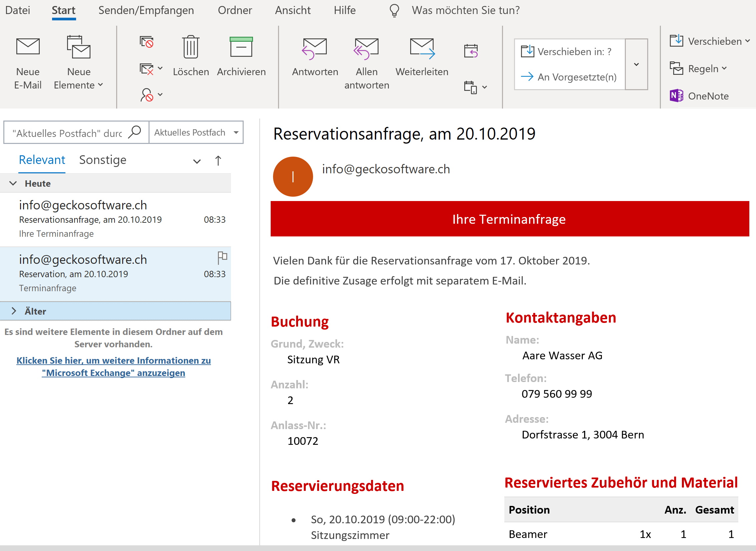756x551 pixels.
Task: Reply using the Antworten button
Action: point(315,57)
